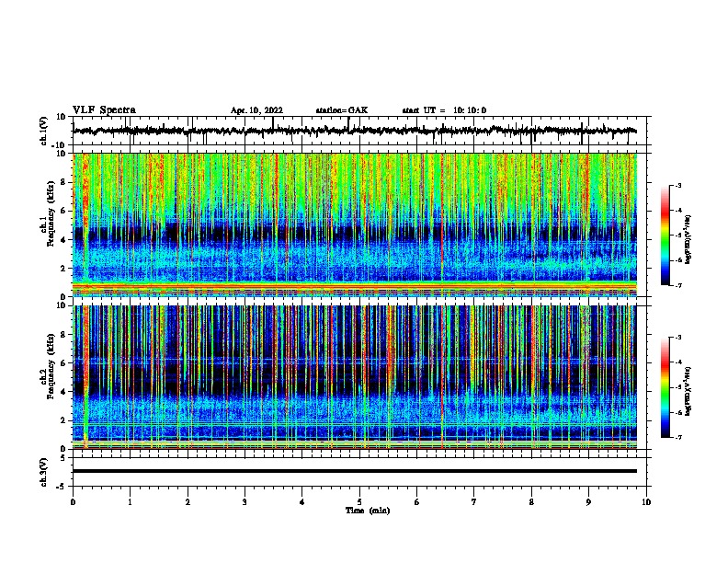Click the "station=GAK" header label
Image resolution: width=728 pixels, height=563 pixels.
342,110
